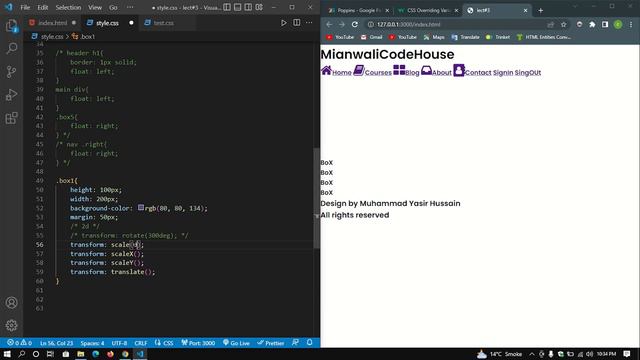Split the editor to the right

[297, 23]
